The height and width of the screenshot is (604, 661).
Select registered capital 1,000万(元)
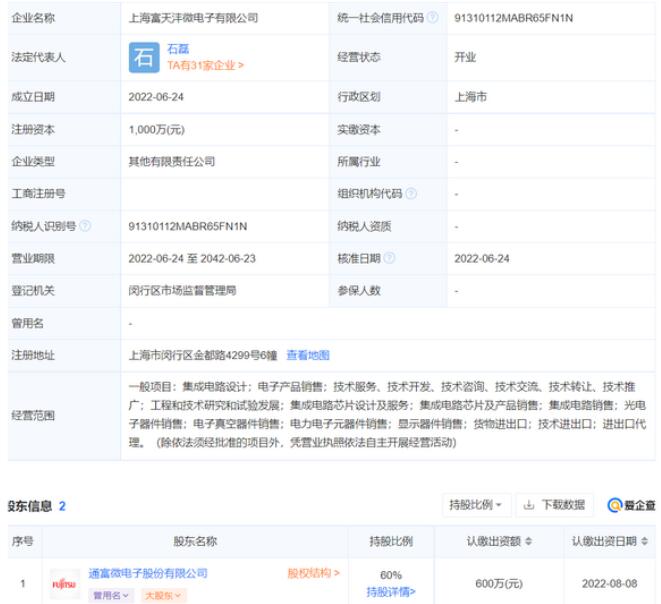tap(156, 129)
